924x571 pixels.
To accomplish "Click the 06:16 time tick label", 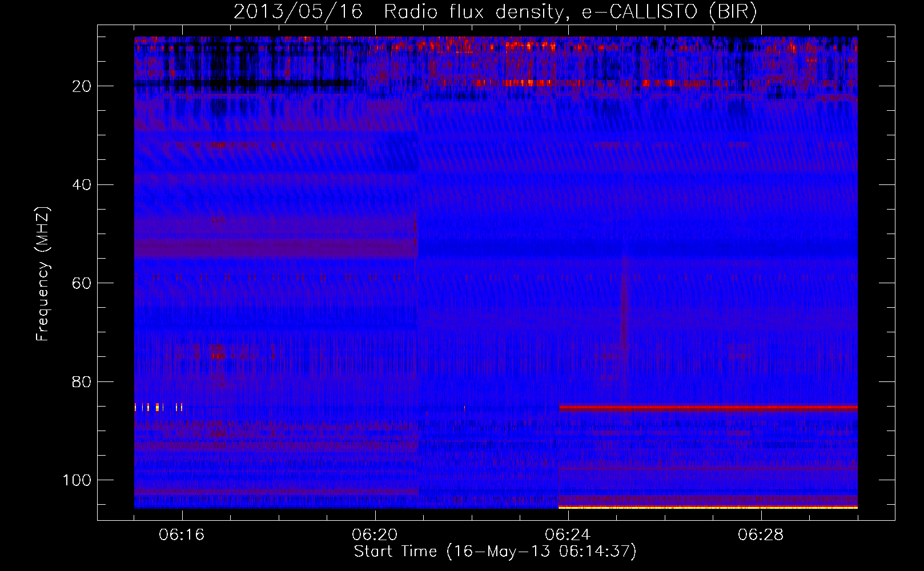I will tap(182, 535).
